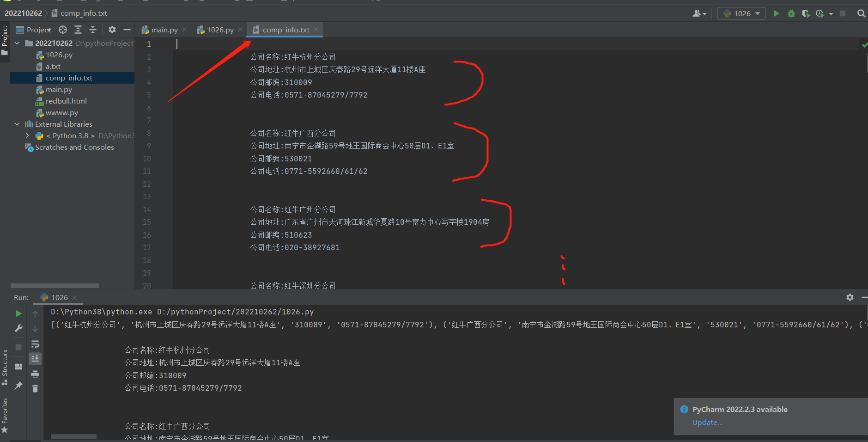Toggle the pin tab icon in Run panel

click(x=18, y=385)
